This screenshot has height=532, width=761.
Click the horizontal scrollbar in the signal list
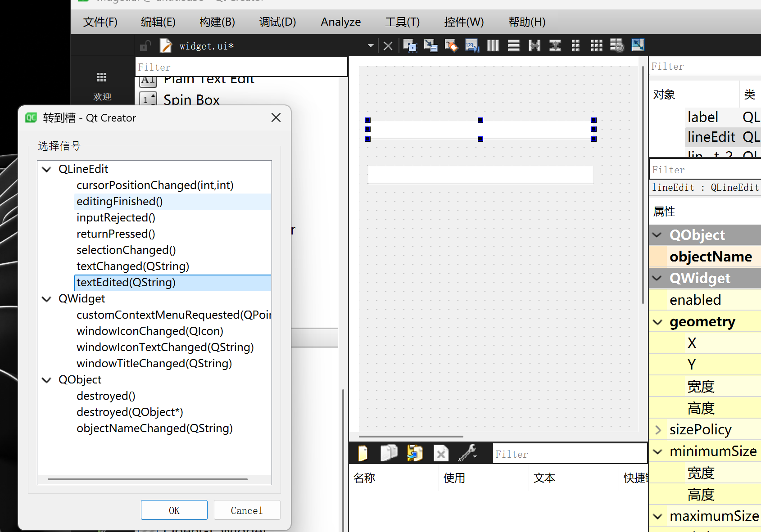coord(148,479)
